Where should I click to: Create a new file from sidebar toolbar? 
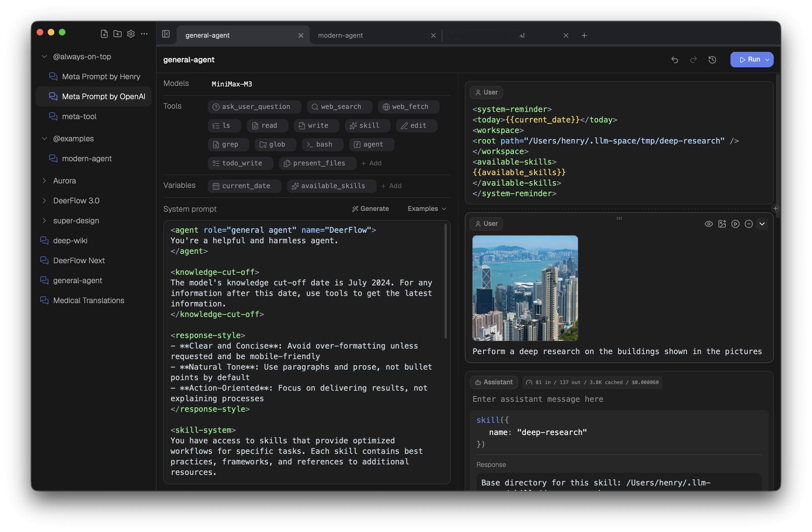click(x=104, y=34)
